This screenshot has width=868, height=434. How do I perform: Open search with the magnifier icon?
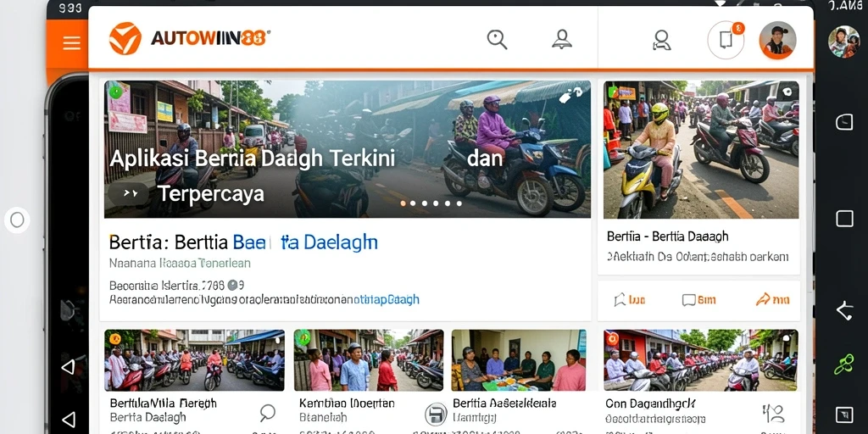click(497, 39)
